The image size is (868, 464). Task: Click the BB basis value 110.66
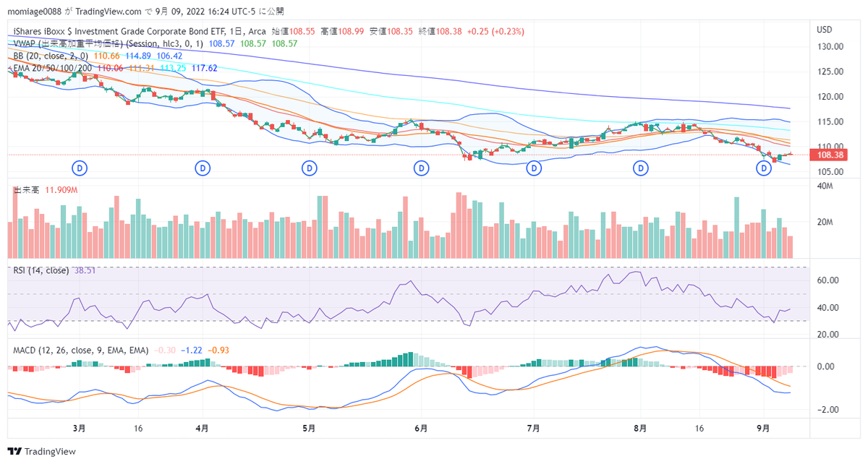point(106,55)
